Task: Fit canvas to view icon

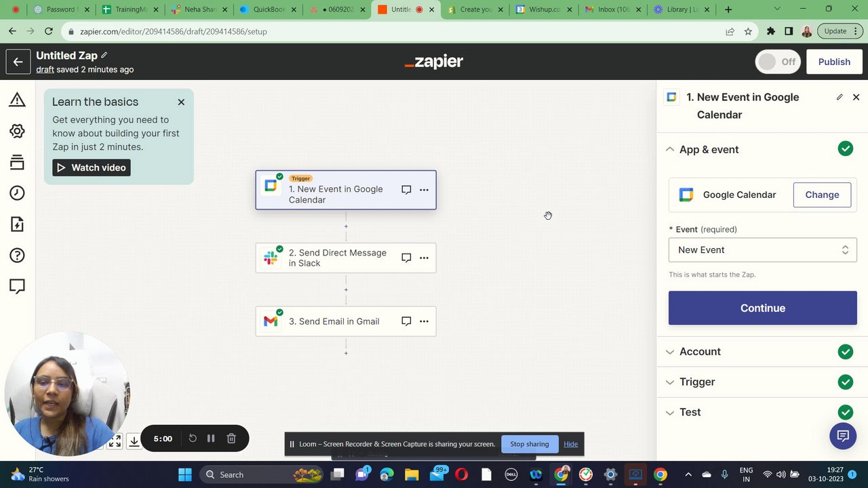Action: tap(115, 442)
